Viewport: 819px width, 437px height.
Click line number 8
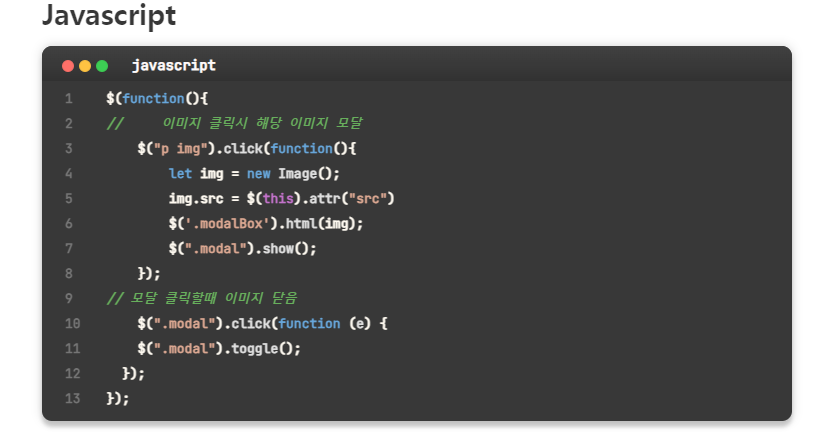68,274
